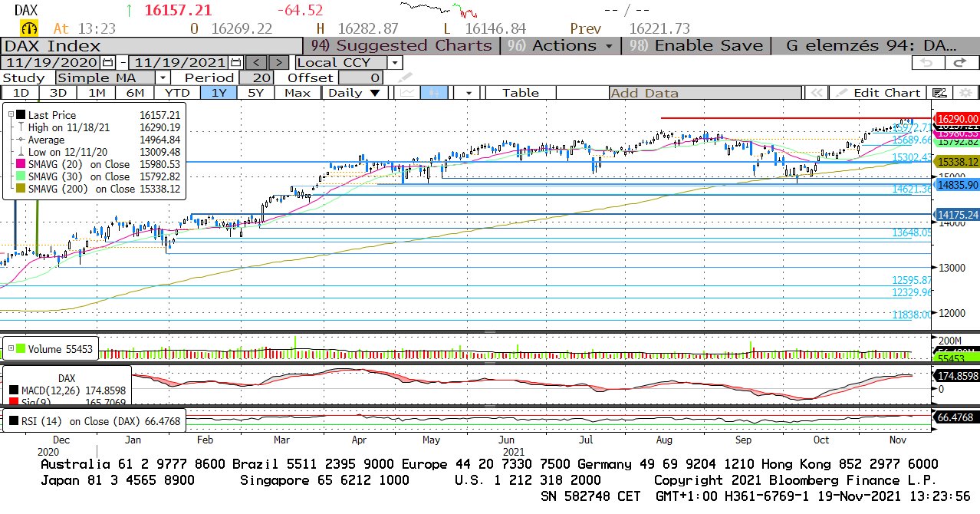Switch to line chart style icon
980x514 pixels.
[408, 92]
